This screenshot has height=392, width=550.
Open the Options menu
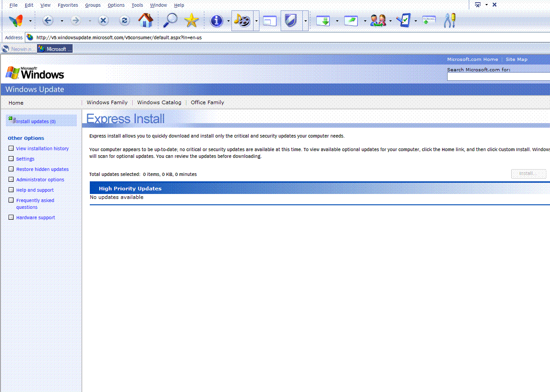pyautogui.click(x=116, y=5)
